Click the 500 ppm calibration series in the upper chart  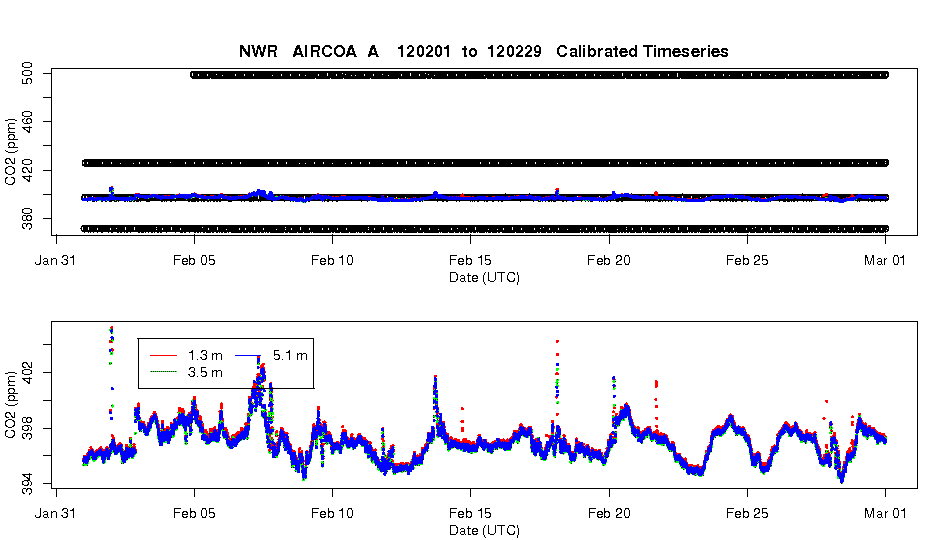point(540,75)
